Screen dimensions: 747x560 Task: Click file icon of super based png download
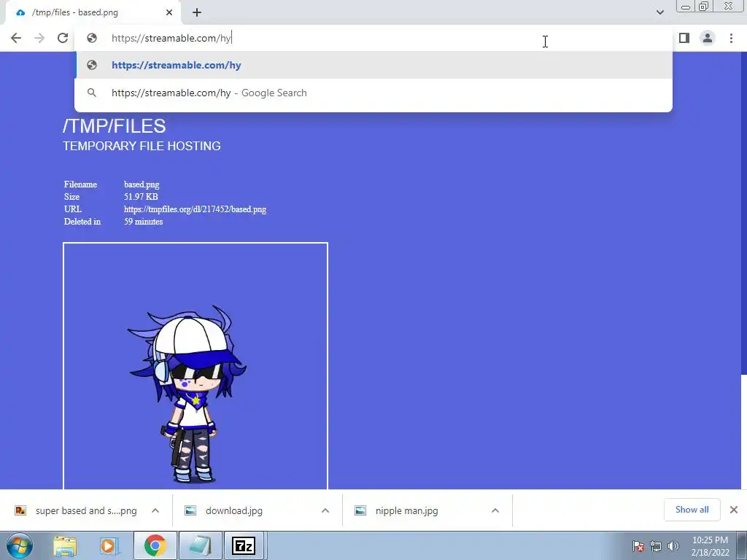pos(20,510)
